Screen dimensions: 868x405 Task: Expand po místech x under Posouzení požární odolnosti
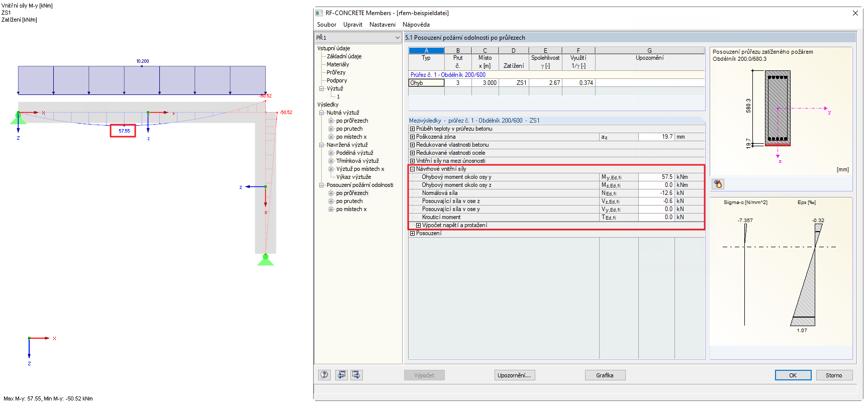[x=331, y=209]
